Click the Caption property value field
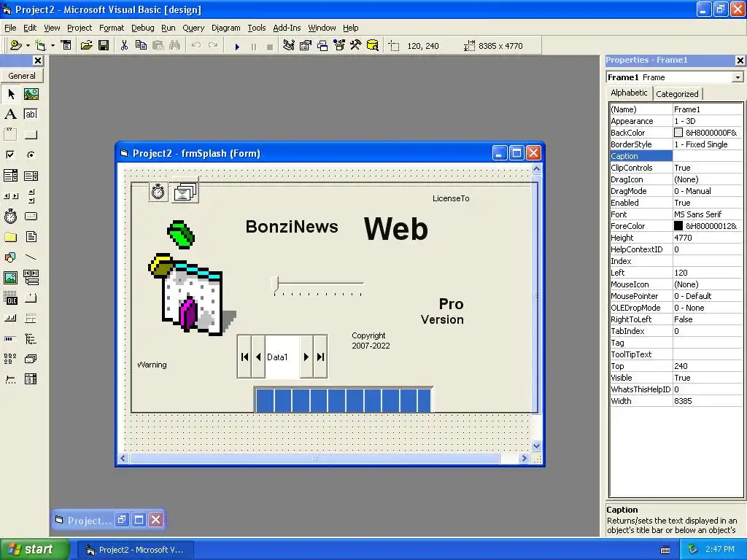The height and width of the screenshot is (560, 747). tap(708, 156)
